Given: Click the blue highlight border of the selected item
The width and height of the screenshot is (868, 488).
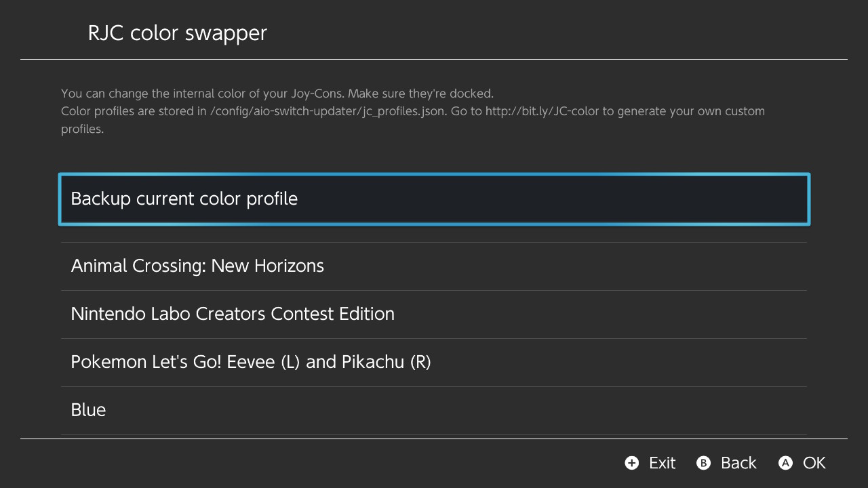Looking at the screenshot, I should 434,174.
